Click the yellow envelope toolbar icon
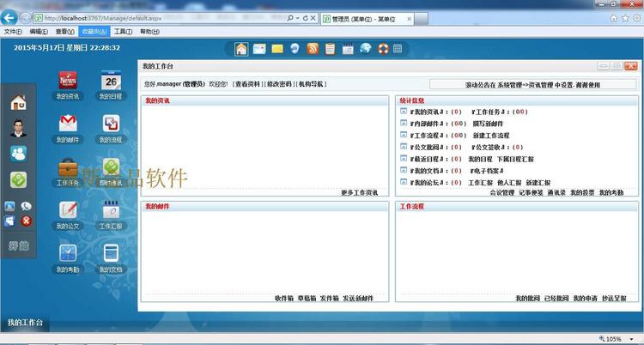This screenshot has height=345, width=644. [x=277, y=49]
